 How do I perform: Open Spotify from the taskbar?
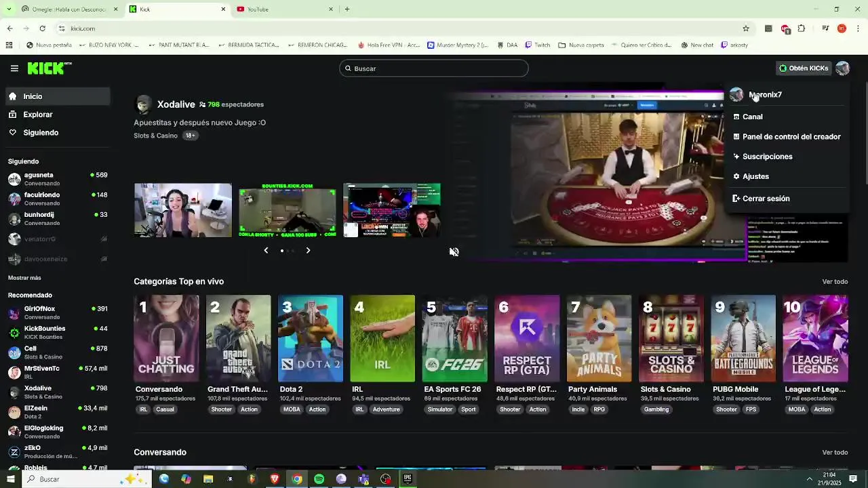[319, 479]
